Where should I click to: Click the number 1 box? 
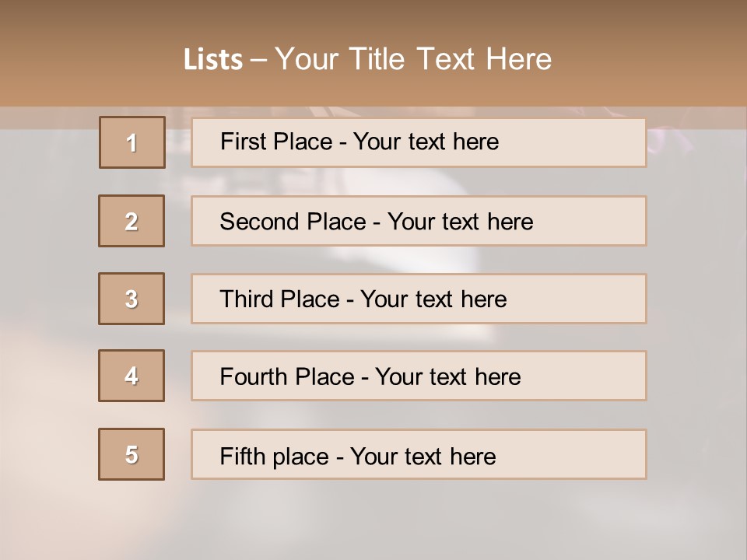pos(132,142)
